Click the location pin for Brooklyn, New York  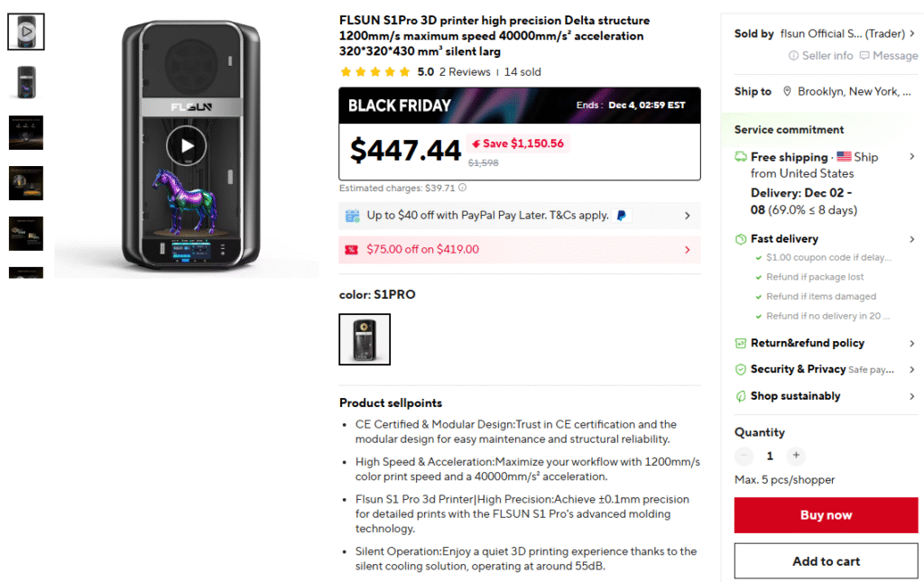pyautogui.click(x=788, y=91)
